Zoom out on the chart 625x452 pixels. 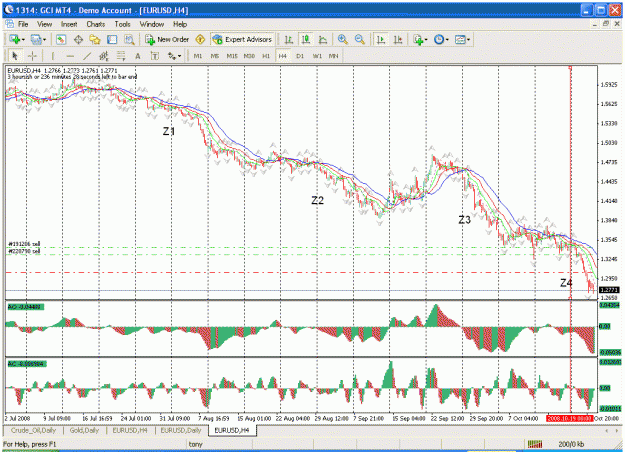360,39
